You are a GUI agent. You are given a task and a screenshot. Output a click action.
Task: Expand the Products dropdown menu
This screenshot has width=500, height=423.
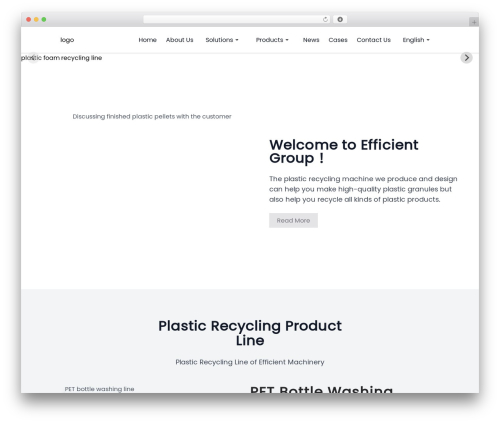tap(272, 40)
